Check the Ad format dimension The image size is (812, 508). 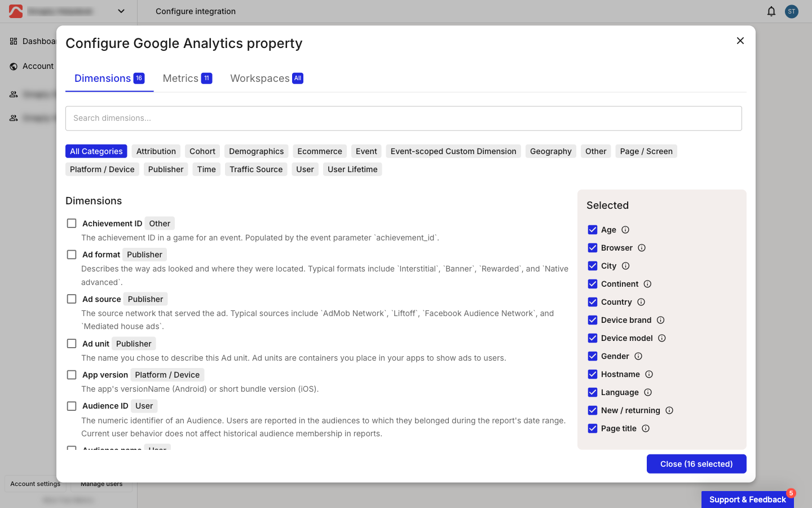pos(72,255)
